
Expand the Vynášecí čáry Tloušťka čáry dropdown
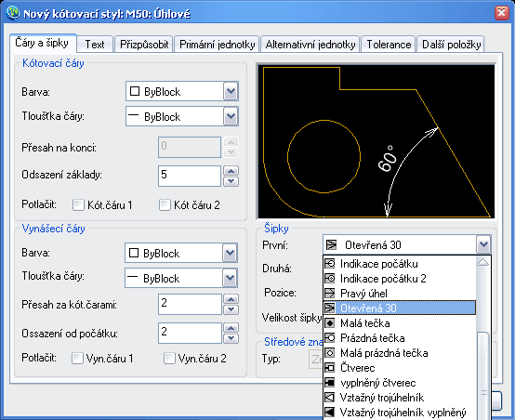[230, 278]
